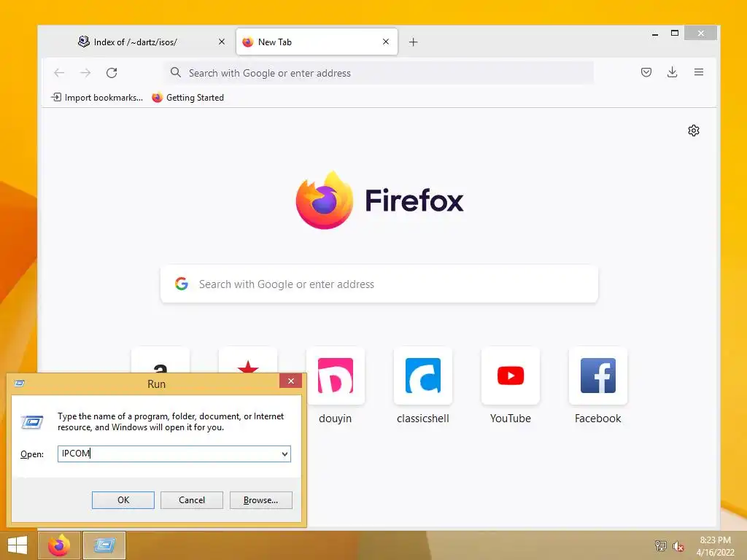Open the Firefox hamburger menu
Viewport: 747px width, 560px height.
(x=698, y=72)
